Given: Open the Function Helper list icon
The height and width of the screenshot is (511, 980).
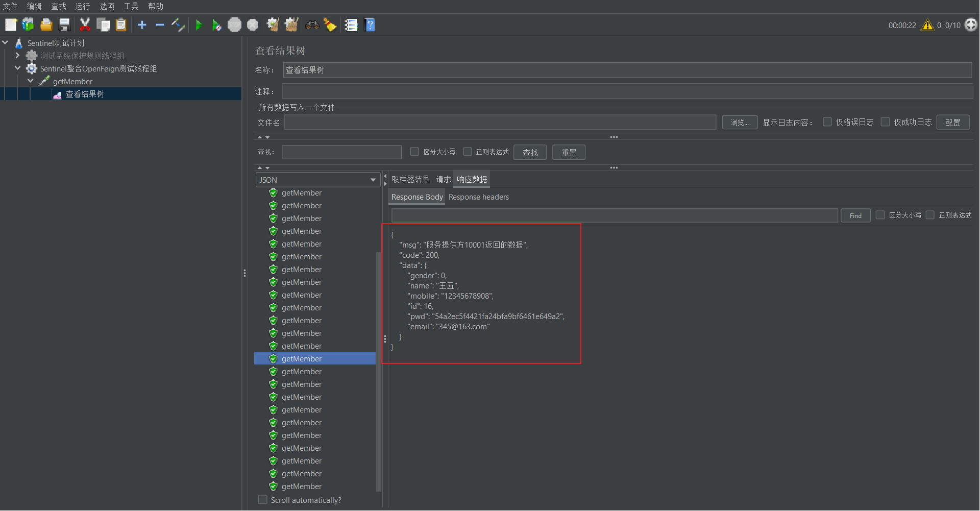Looking at the screenshot, I should click(x=351, y=25).
